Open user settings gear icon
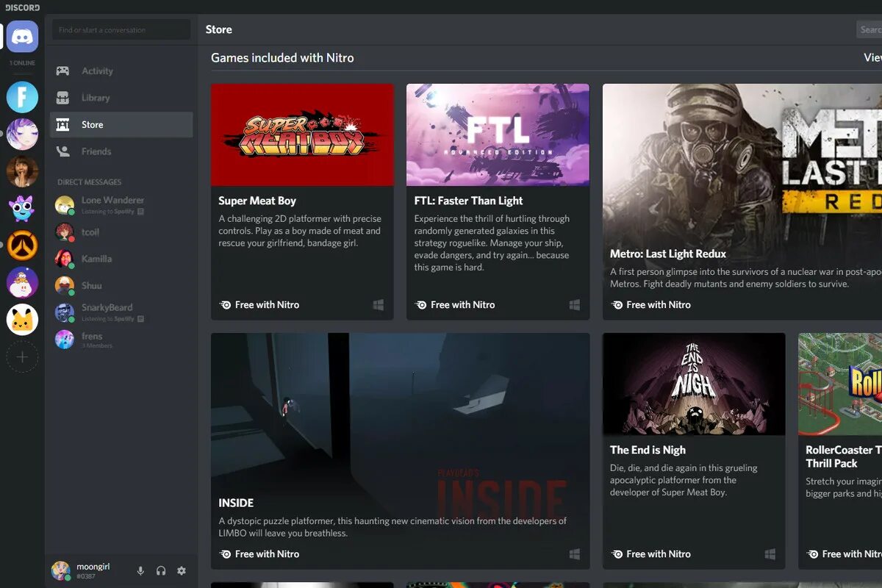Image resolution: width=882 pixels, height=588 pixels. pos(182,571)
